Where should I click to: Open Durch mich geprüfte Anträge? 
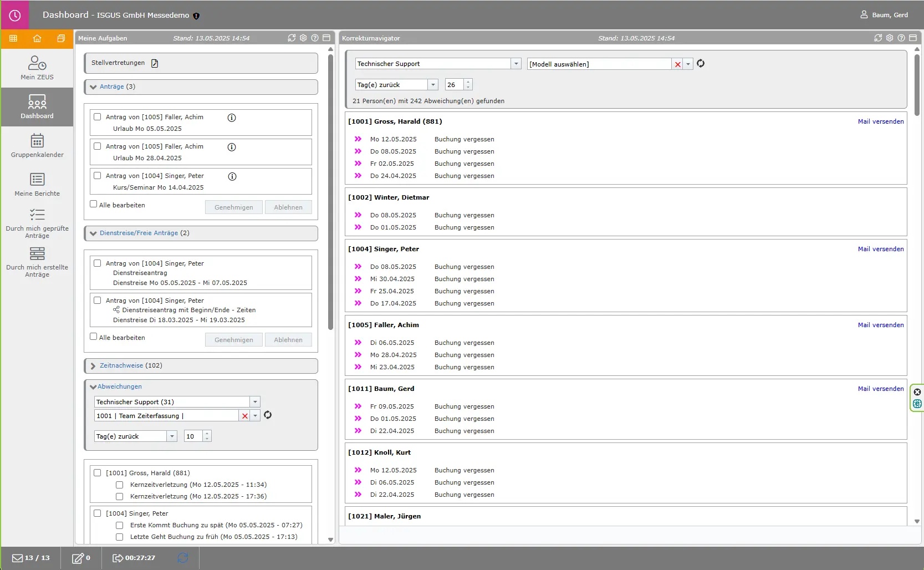pos(37,223)
